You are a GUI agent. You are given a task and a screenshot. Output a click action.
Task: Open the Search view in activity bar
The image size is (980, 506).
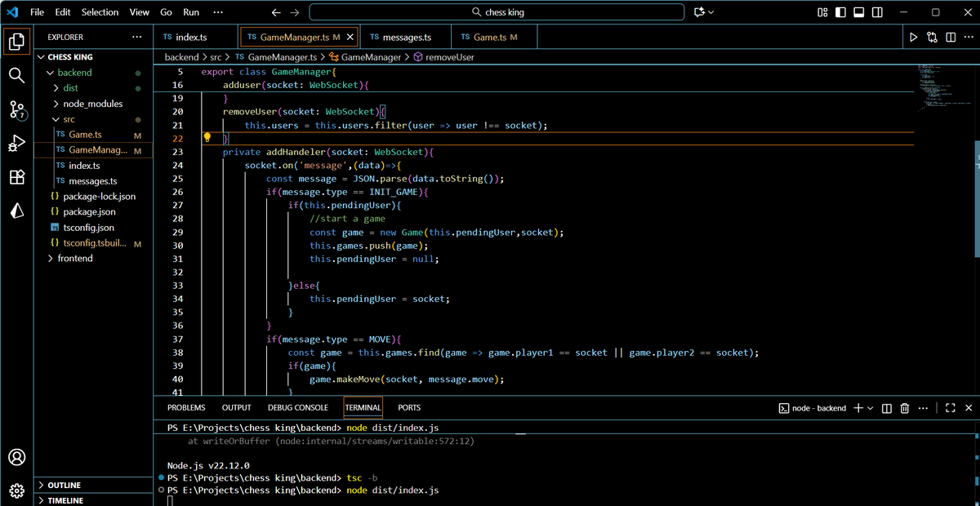pos(16,75)
